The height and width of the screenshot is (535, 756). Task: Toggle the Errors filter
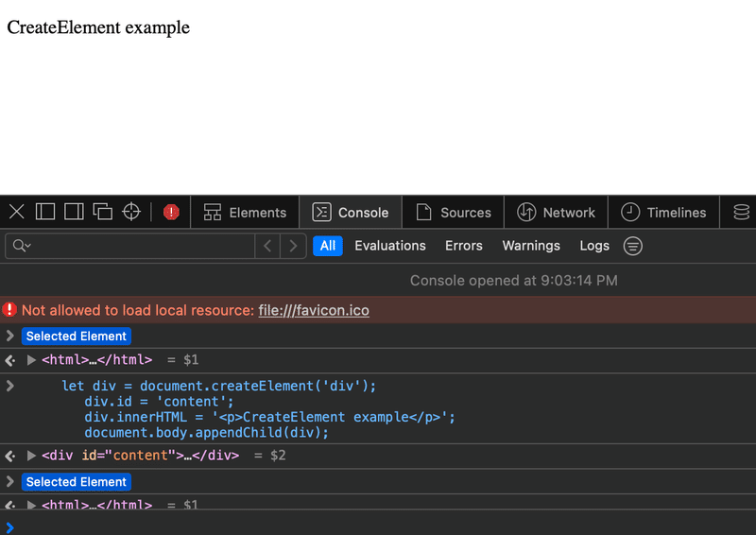coord(463,246)
